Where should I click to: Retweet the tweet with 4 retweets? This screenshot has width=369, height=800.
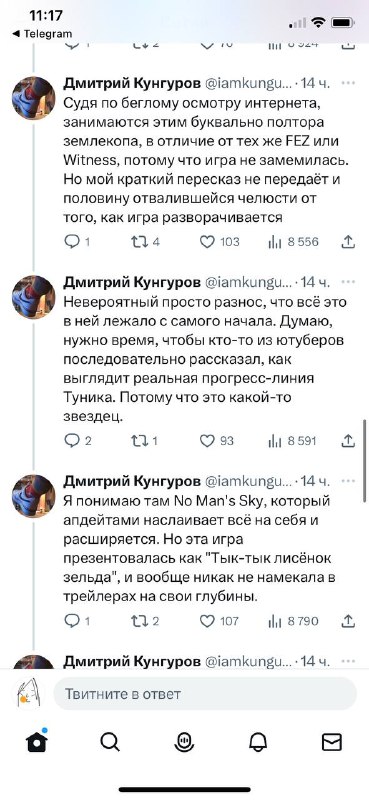pos(138,242)
